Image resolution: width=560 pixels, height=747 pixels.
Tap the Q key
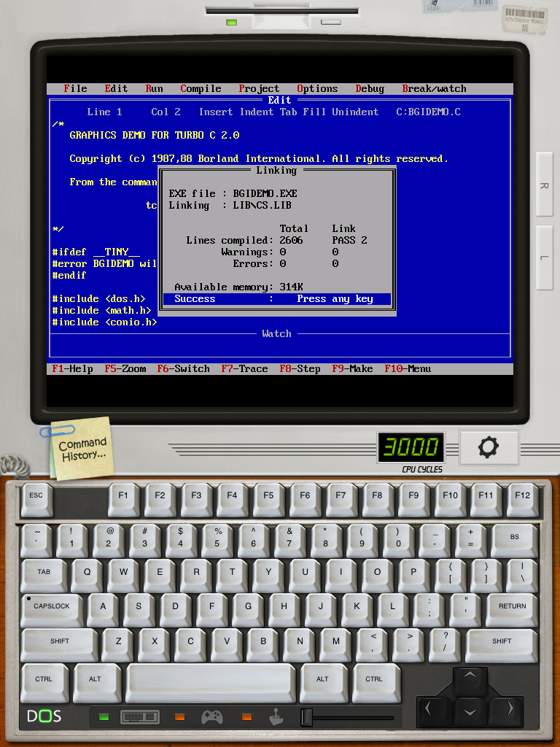pyautogui.click(x=87, y=575)
